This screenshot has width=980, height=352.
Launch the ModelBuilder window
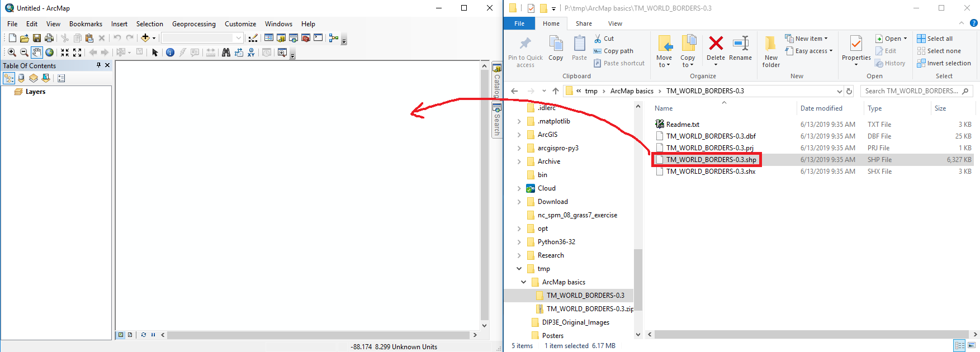click(x=334, y=38)
